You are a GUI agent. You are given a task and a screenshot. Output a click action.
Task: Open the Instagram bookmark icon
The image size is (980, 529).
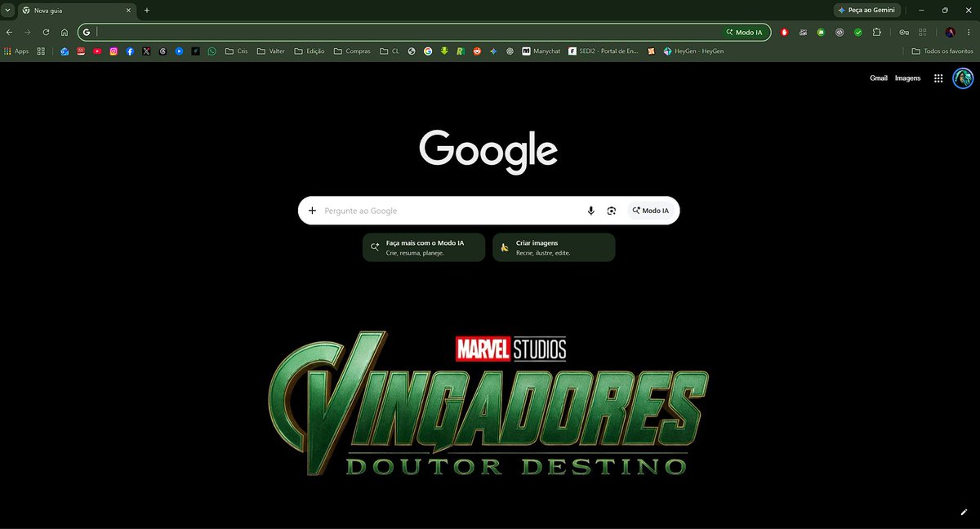114,51
